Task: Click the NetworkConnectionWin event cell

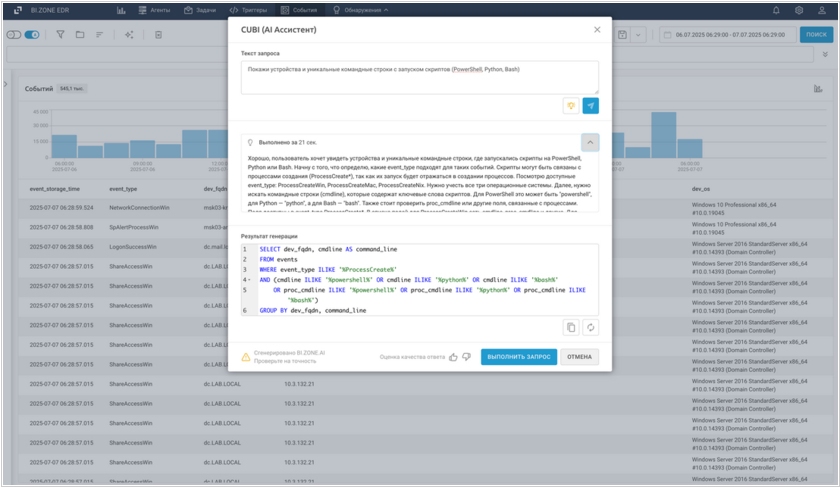Action: [139, 208]
